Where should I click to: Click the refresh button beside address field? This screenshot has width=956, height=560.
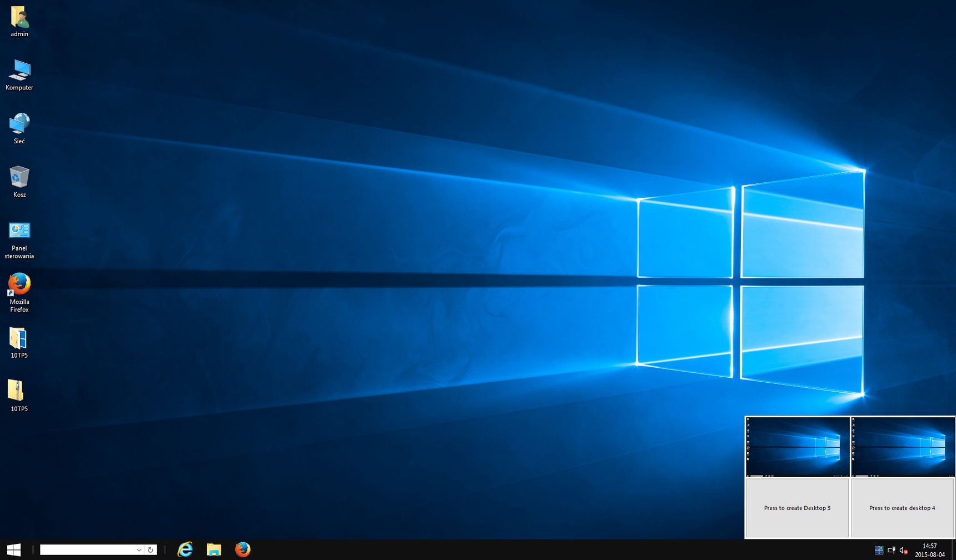coord(150,550)
